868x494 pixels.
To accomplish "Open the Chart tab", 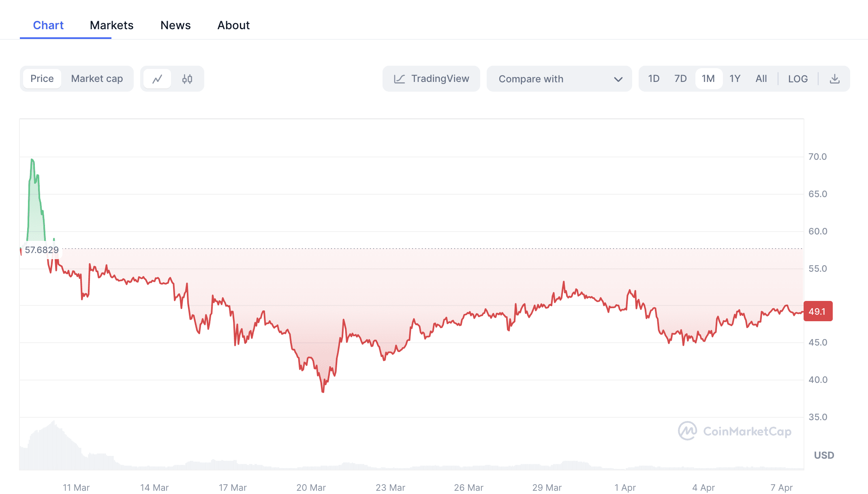I will pyautogui.click(x=48, y=25).
